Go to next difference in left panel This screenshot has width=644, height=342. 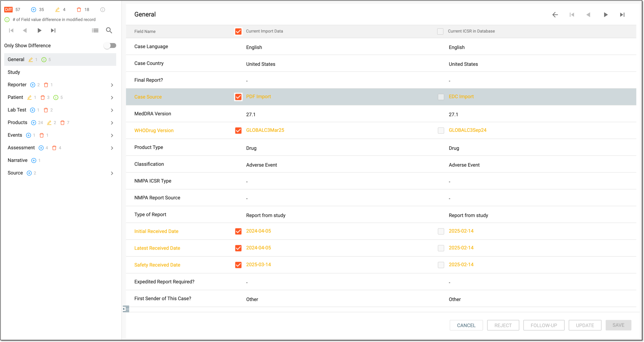tap(39, 30)
